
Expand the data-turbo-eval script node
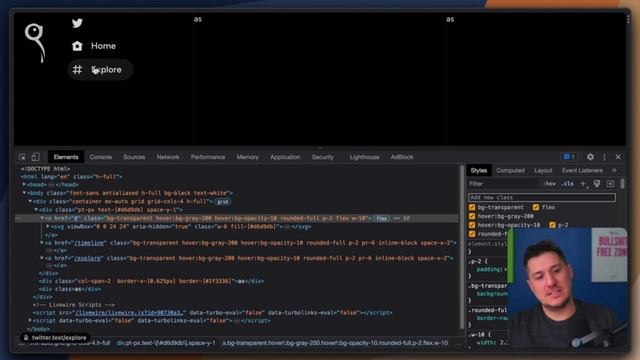pos(30,320)
